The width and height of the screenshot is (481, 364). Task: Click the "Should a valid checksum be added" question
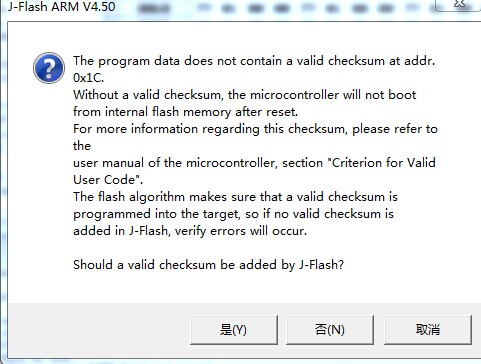click(208, 265)
